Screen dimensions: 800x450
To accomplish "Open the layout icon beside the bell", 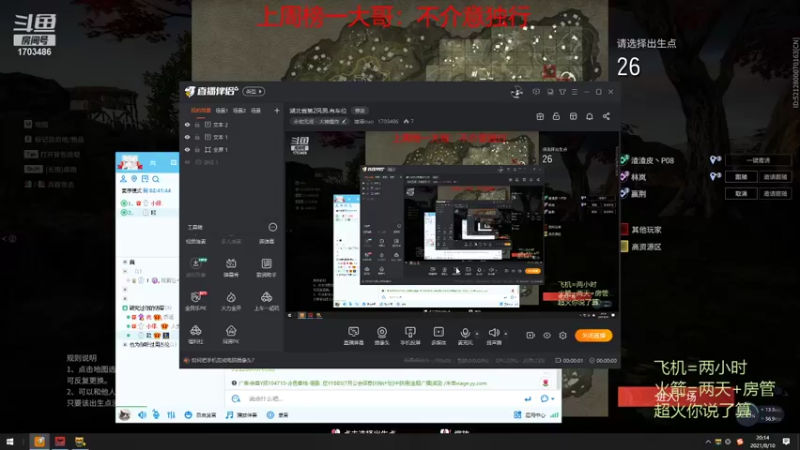I will pos(573,116).
